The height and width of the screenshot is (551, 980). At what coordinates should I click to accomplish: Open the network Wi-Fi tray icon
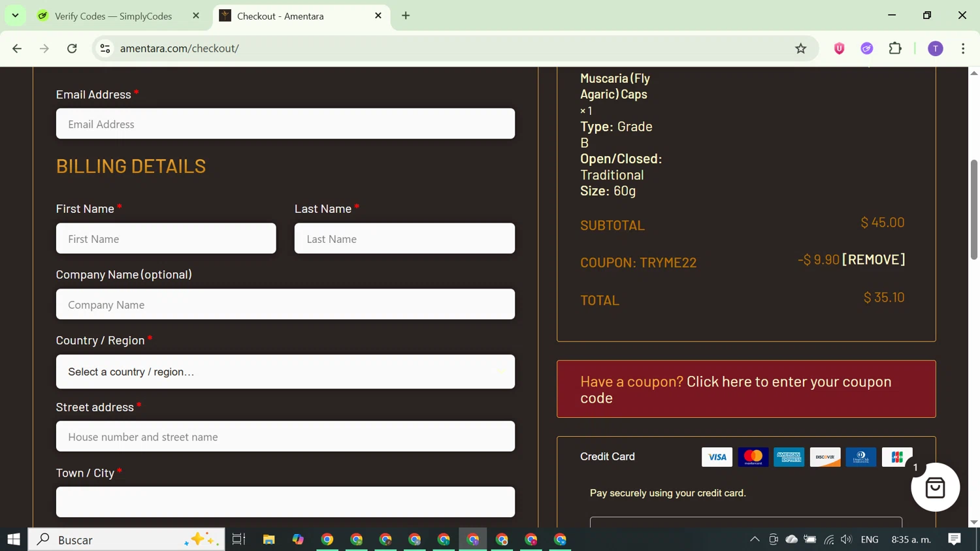click(829, 539)
